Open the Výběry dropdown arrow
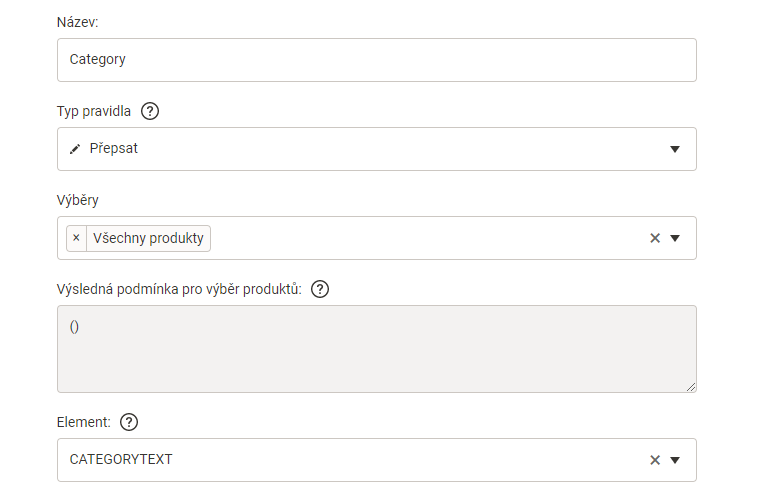The height and width of the screenshot is (493, 784). (x=675, y=238)
